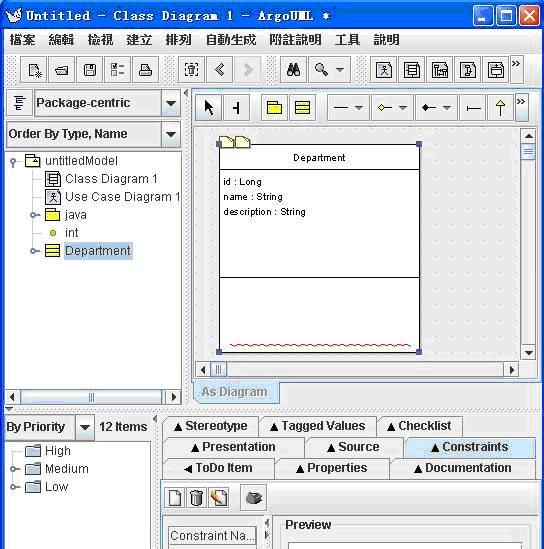The height and width of the screenshot is (549, 544).
Task: Create a new collaboration diagram icon
Action: tap(468, 70)
